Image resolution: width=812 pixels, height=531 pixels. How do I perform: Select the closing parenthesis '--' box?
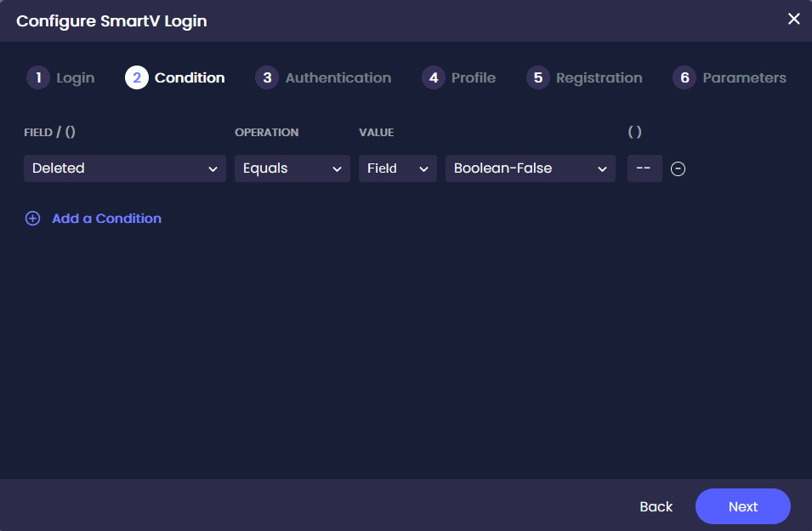[644, 168]
